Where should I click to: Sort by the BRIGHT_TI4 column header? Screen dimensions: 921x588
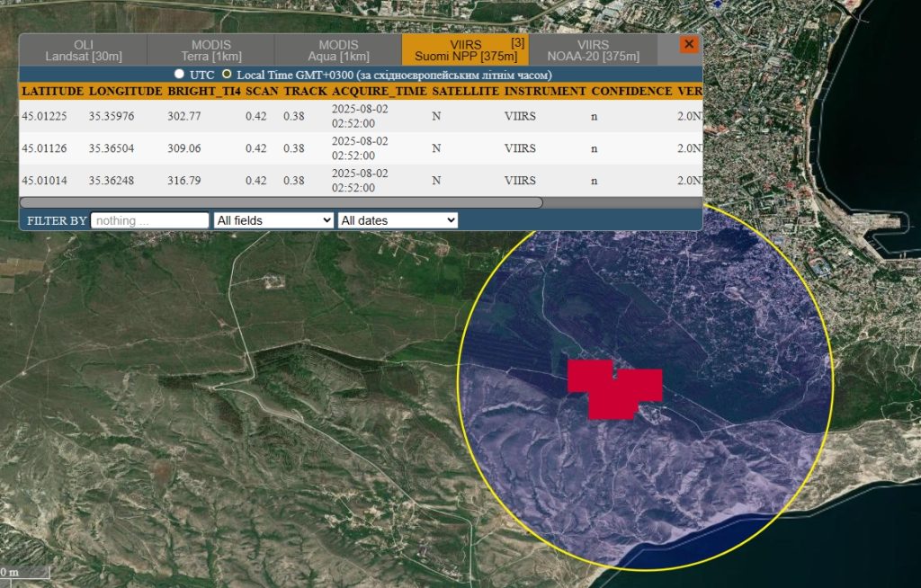(x=203, y=92)
